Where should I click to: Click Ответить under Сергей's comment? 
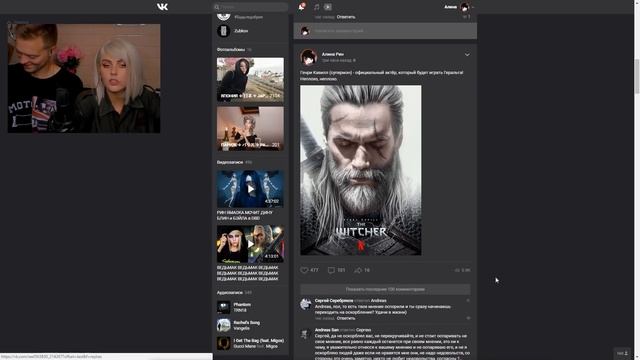tap(346, 318)
